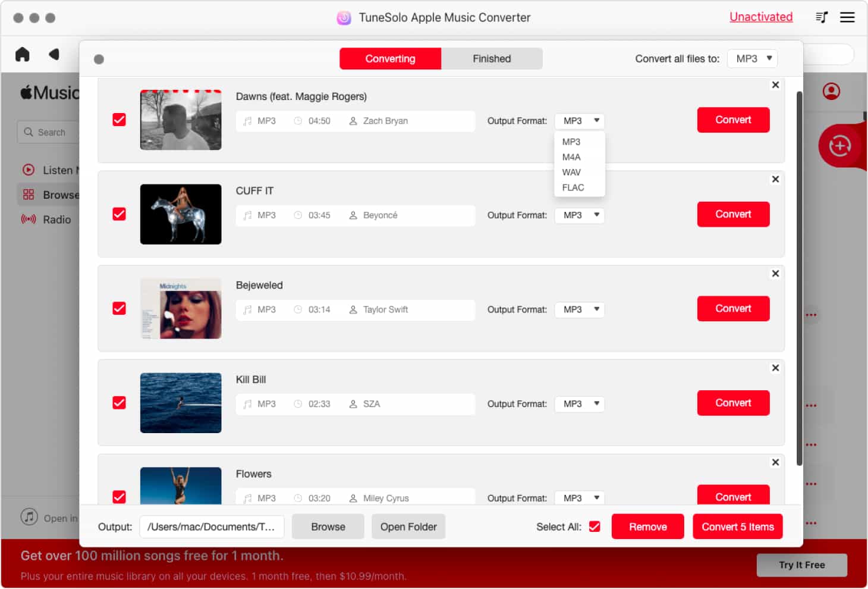The image size is (868, 589).
Task: Uncheck the Flowers checkbox
Action: click(119, 497)
